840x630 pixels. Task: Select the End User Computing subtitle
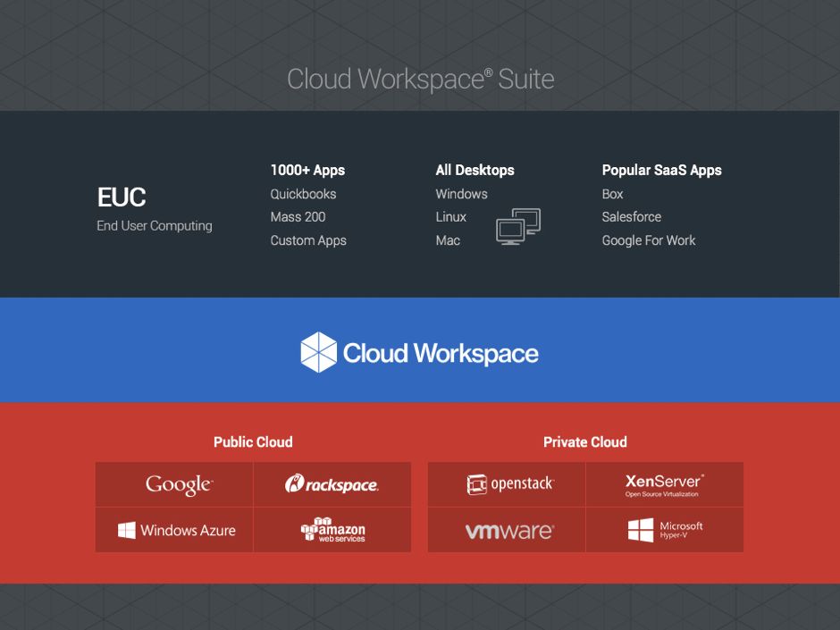point(155,226)
